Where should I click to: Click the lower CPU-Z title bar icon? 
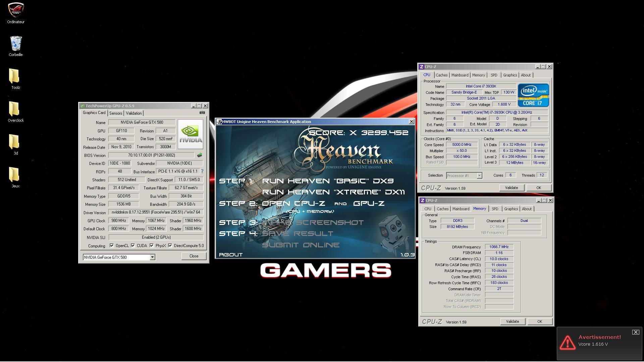tap(423, 200)
